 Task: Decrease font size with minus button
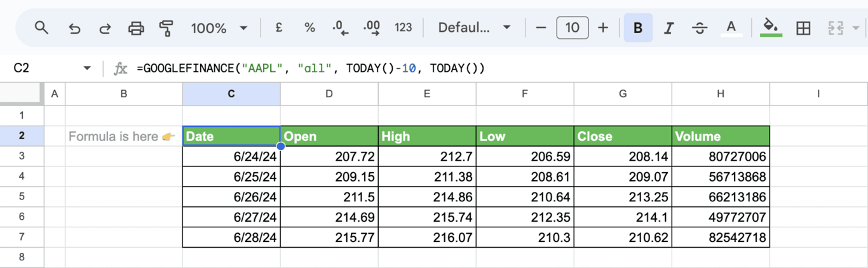(x=541, y=28)
